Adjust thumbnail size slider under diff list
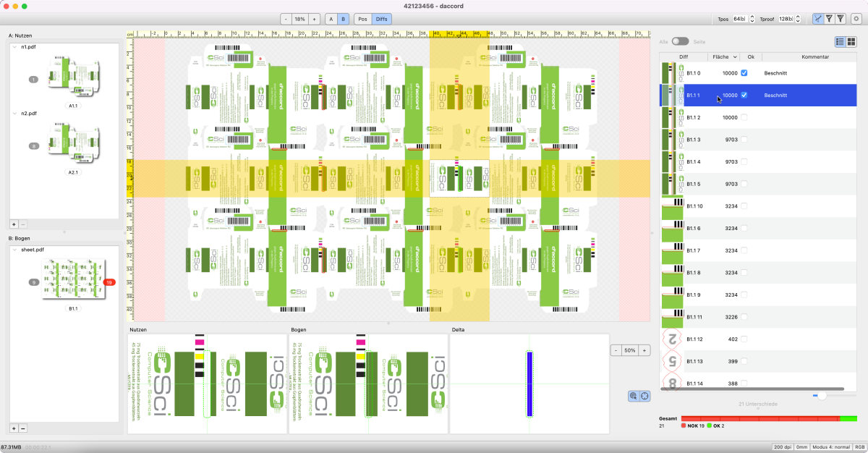The height and width of the screenshot is (453, 868). [822, 395]
